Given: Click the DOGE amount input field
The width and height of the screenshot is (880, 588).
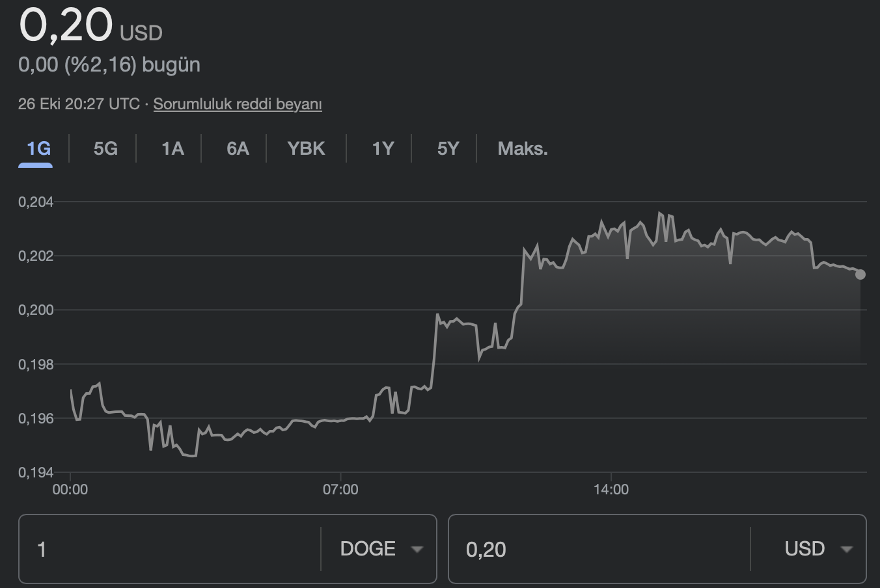Looking at the screenshot, I should tap(169, 550).
